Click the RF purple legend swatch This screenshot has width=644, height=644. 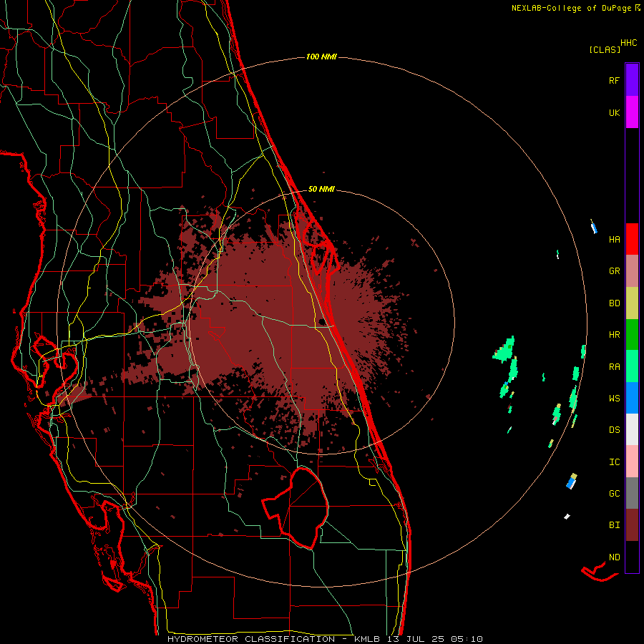(632, 80)
